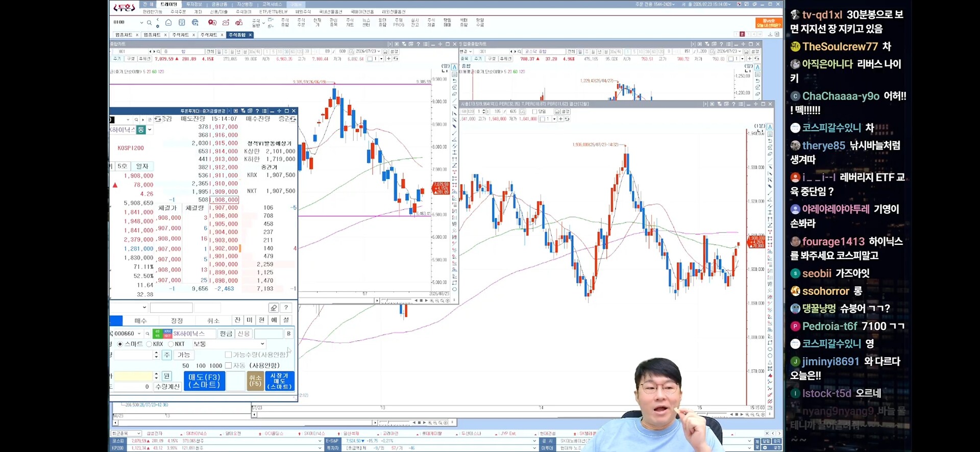Click the question-mark help button in order panel
The image size is (980, 452).
pyautogui.click(x=286, y=308)
